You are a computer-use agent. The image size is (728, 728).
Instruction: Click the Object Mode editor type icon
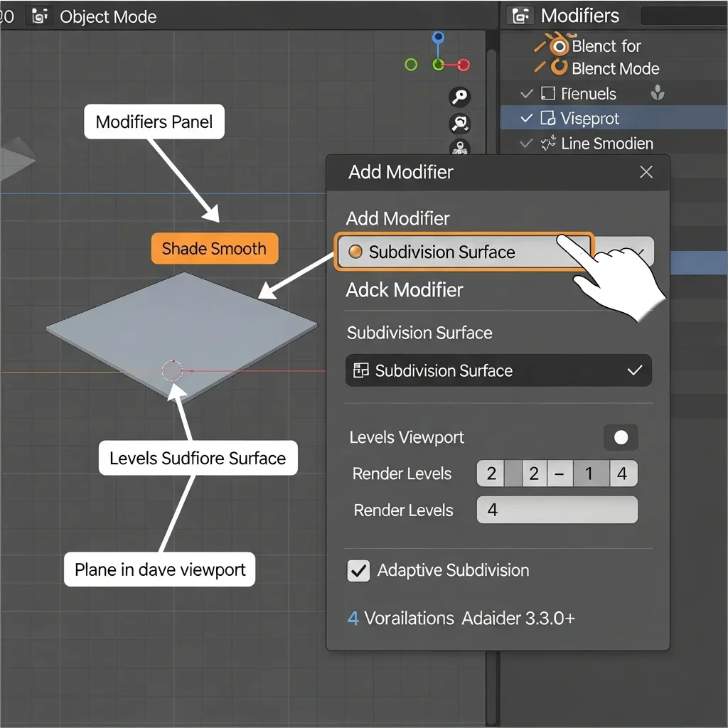[x=40, y=16]
